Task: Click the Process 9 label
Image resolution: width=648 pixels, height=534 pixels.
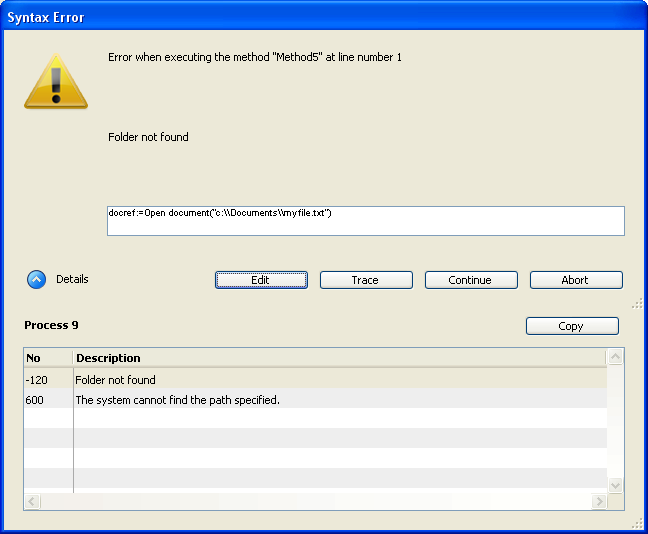Action: (51, 325)
